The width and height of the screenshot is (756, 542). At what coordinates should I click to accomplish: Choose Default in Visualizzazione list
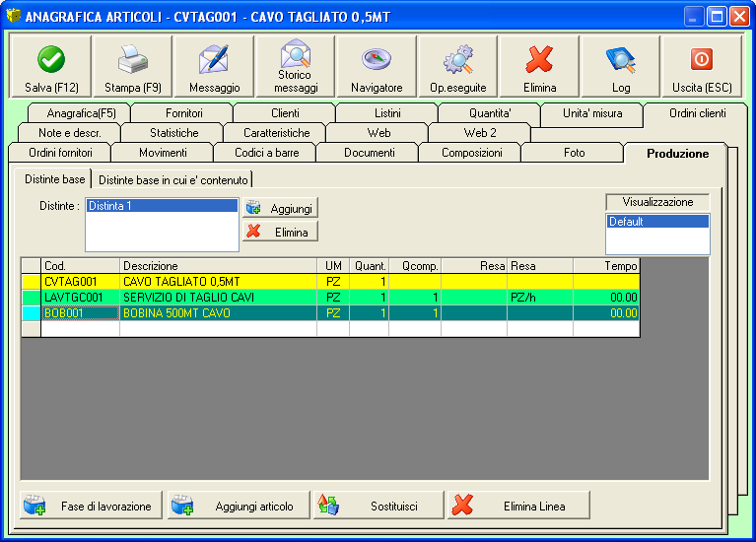pos(656,222)
